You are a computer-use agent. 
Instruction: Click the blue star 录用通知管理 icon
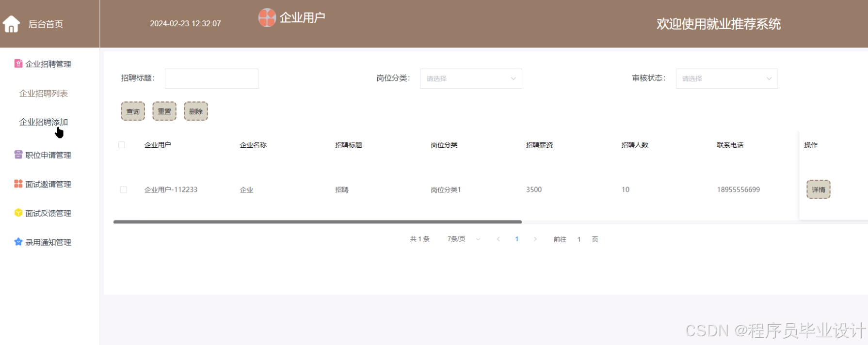[18, 242]
